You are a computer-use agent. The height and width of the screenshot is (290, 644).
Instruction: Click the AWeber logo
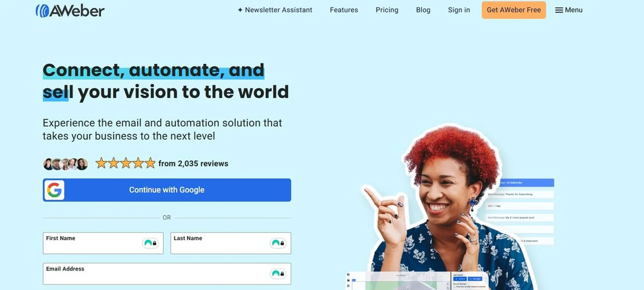coord(70,11)
